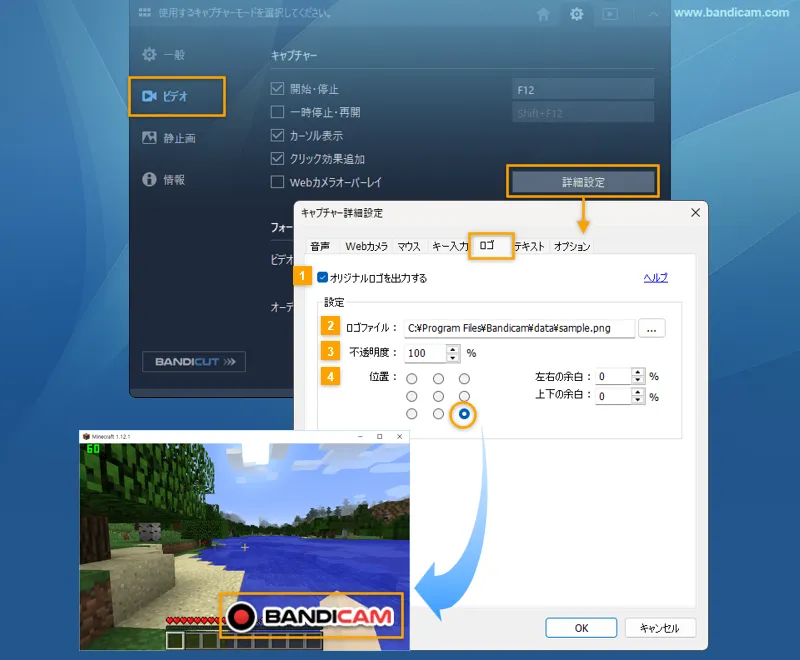This screenshot has width=800, height=660.
Task: Click the 不透明度 value field
Action: (425, 353)
